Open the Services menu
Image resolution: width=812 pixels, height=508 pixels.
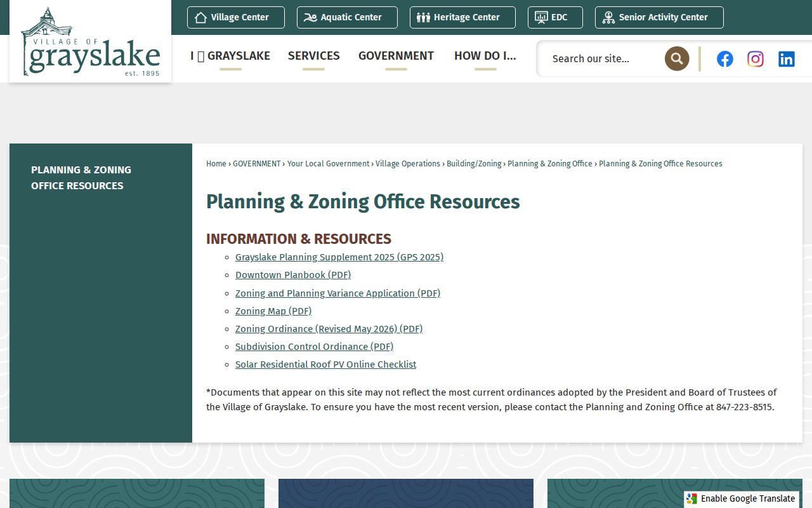pos(314,56)
